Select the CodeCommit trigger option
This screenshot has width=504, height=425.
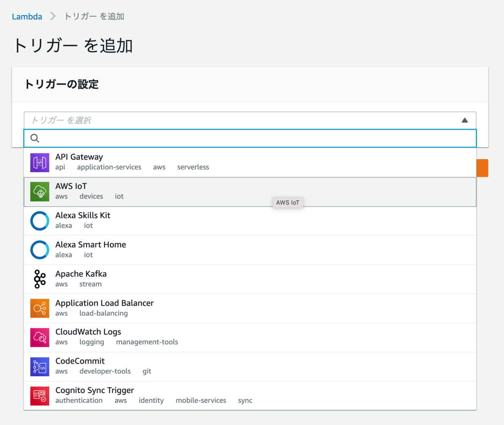[250, 367]
